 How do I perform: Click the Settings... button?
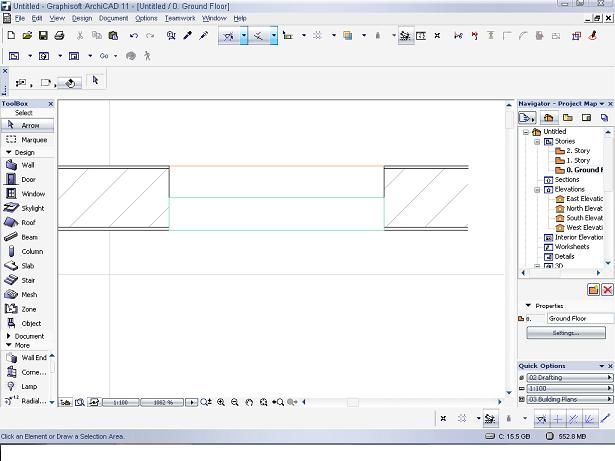point(565,333)
